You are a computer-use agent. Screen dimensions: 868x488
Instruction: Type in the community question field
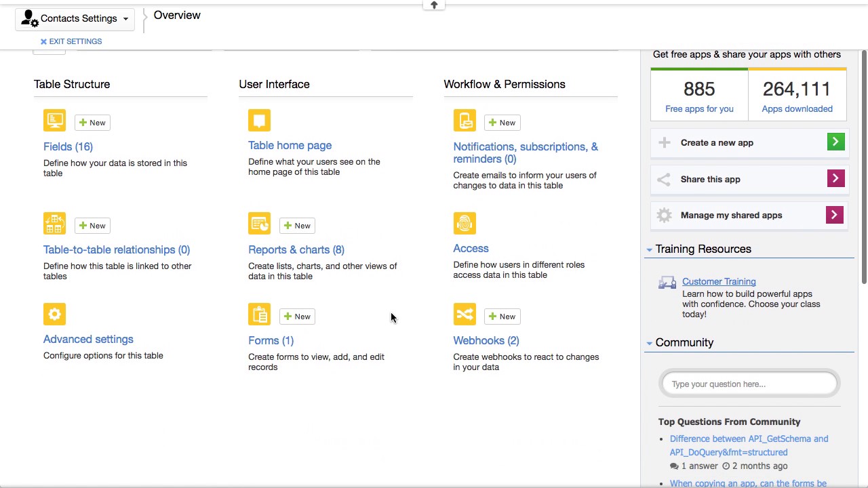(749, 384)
